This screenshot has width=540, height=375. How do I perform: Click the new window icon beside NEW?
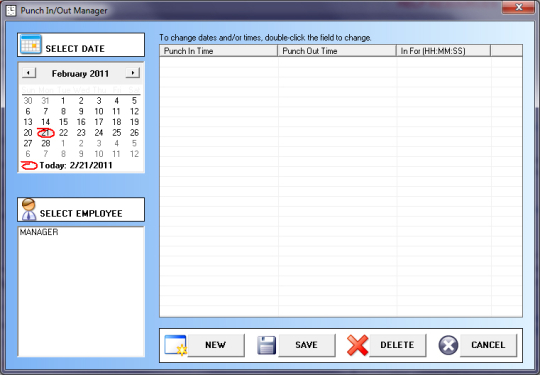pyautogui.click(x=176, y=345)
